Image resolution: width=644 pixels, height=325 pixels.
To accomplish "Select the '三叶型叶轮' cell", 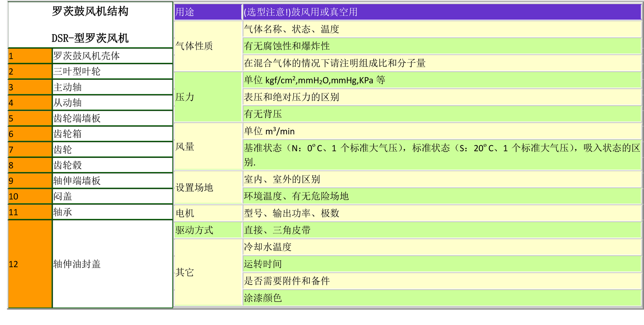I will click(x=112, y=72).
